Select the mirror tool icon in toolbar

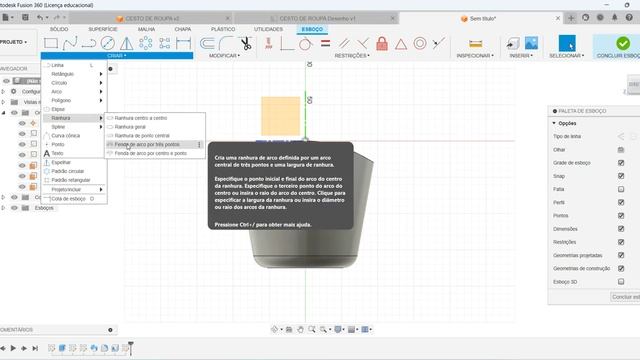click(x=127, y=43)
